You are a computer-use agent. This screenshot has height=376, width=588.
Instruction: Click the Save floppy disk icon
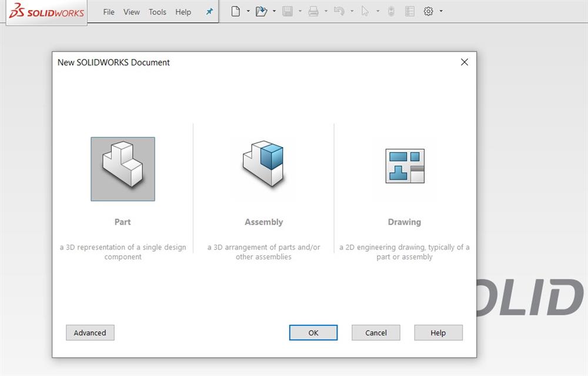pos(288,12)
